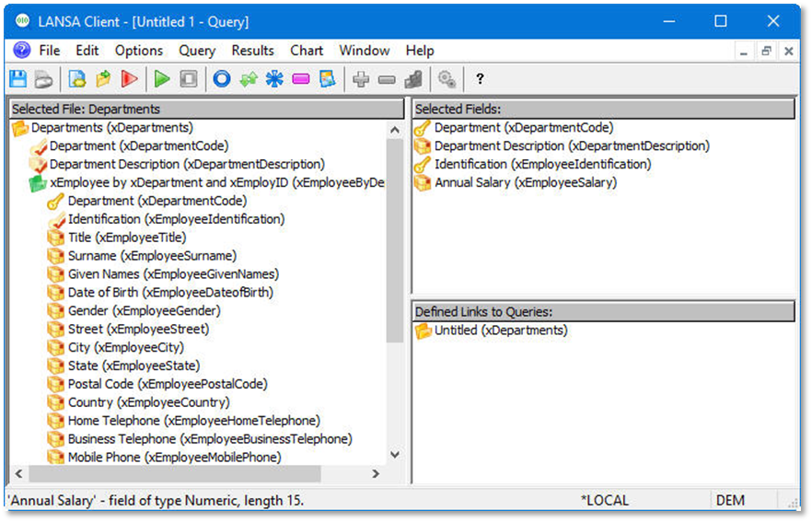Click the gray plus toolbar icon
Viewport: 812px width, 522px height.
point(361,79)
